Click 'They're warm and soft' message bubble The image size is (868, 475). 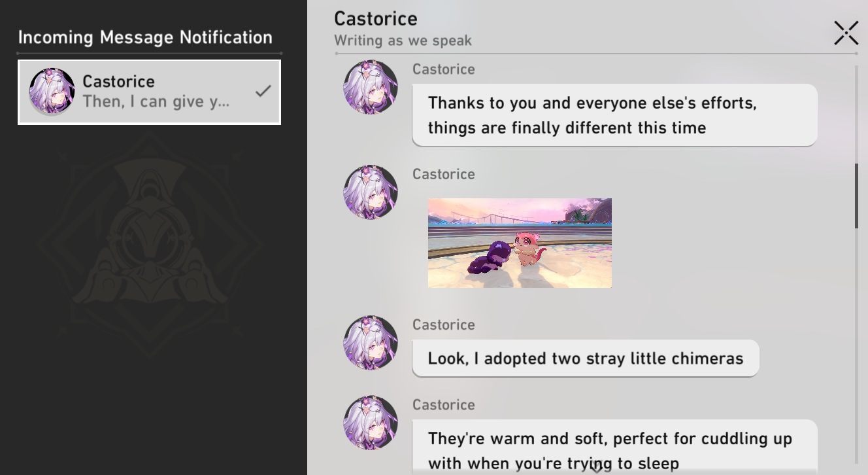point(614,447)
